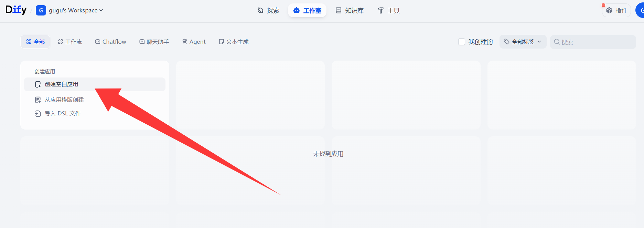Select the 全部 filter tab
The height and width of the screenshot is (228, 644).
point(35,42)
